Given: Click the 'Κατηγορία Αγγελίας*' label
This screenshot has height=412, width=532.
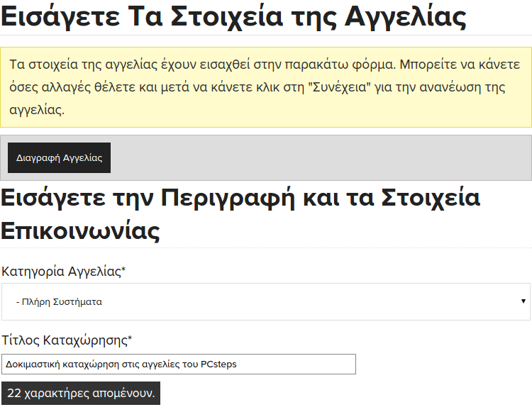Looking at the screenshot, I should pyautogui.click(x=63, y=272).
